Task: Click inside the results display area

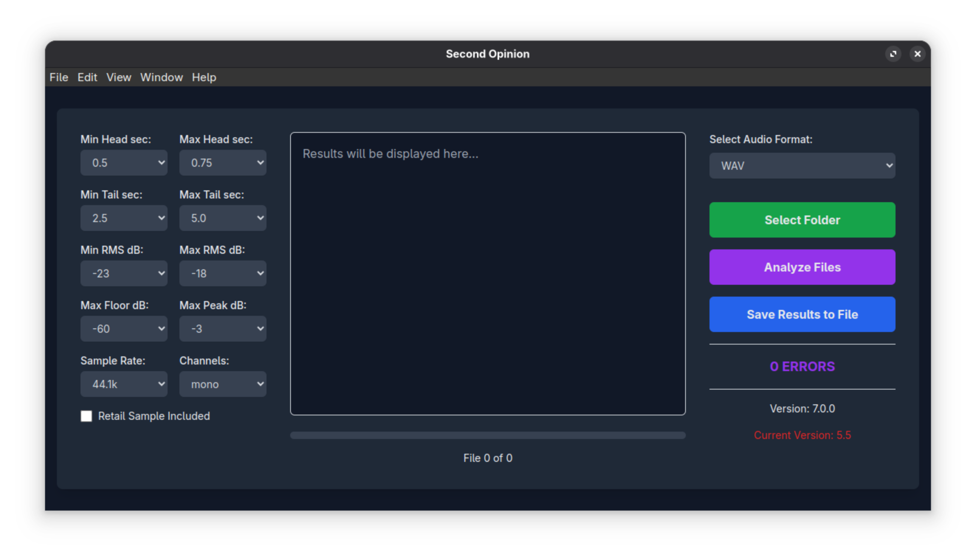Action: 488,273
